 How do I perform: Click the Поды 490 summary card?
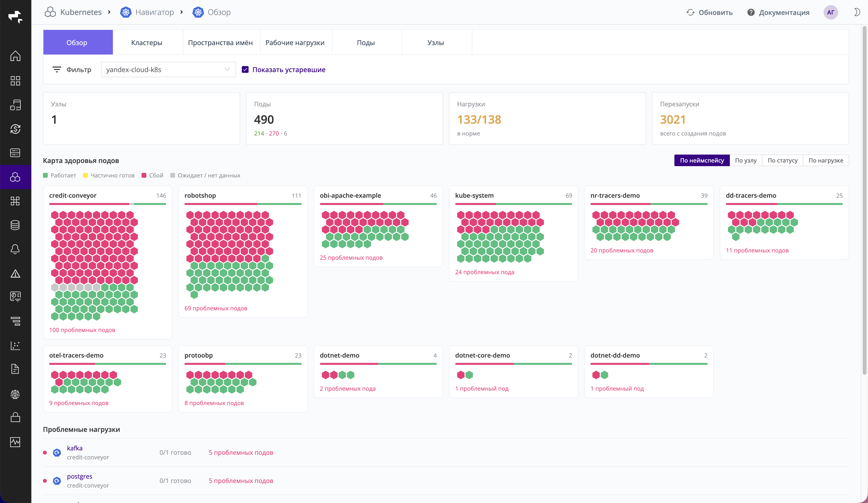pyautogui.click(x=345, y=118)
